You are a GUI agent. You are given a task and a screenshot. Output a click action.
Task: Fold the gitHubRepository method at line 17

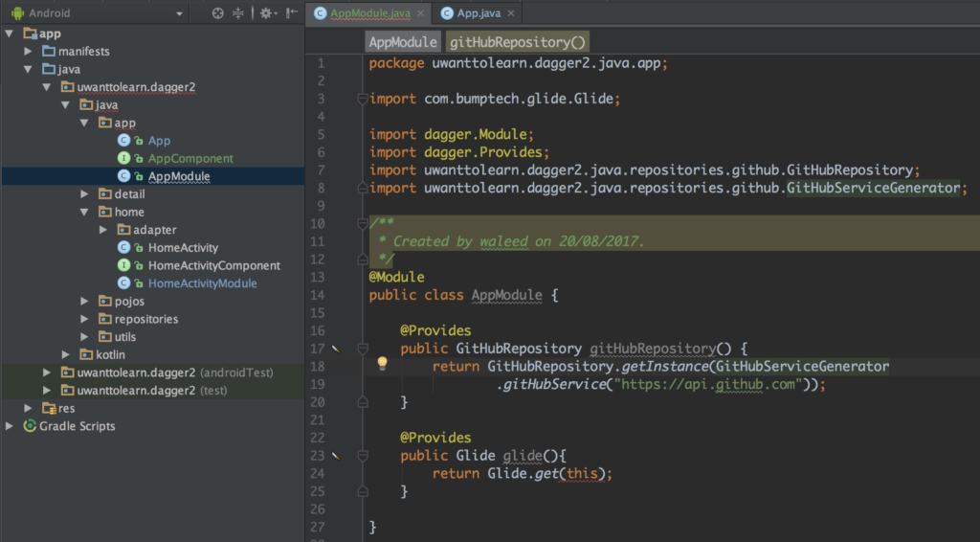362,349
